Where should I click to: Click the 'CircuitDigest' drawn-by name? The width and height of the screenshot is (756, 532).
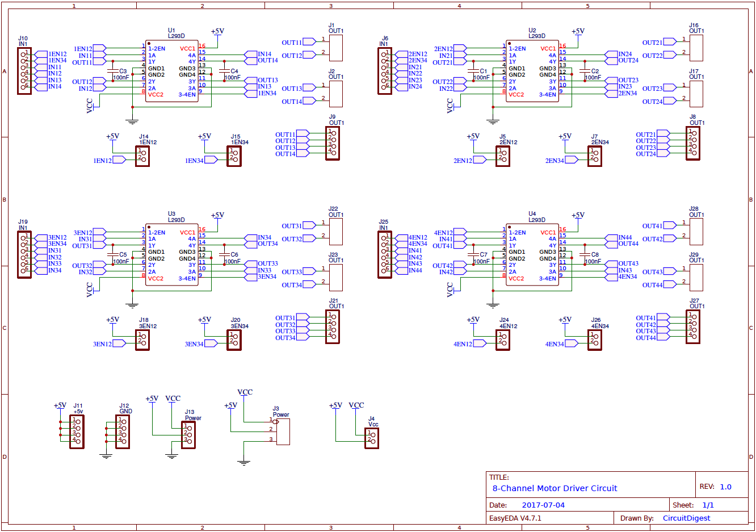pos(686,518)
